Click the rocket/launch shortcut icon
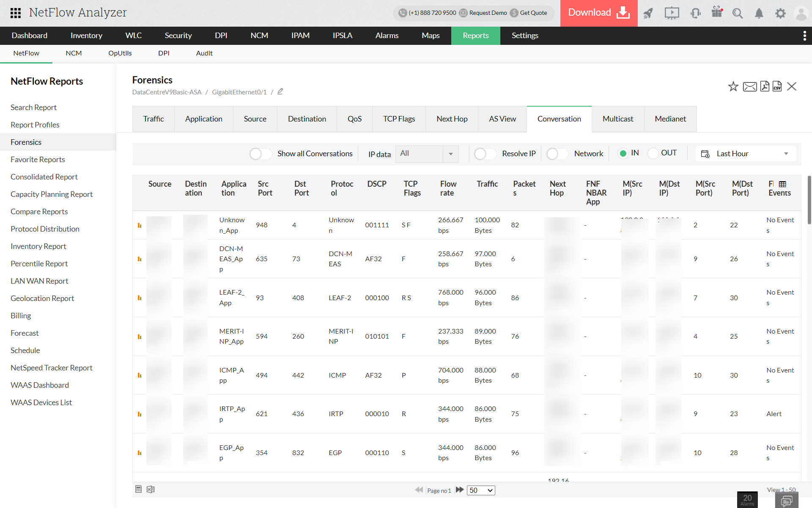The height and width of the screenshot is (508, 812). pos(648,12)
